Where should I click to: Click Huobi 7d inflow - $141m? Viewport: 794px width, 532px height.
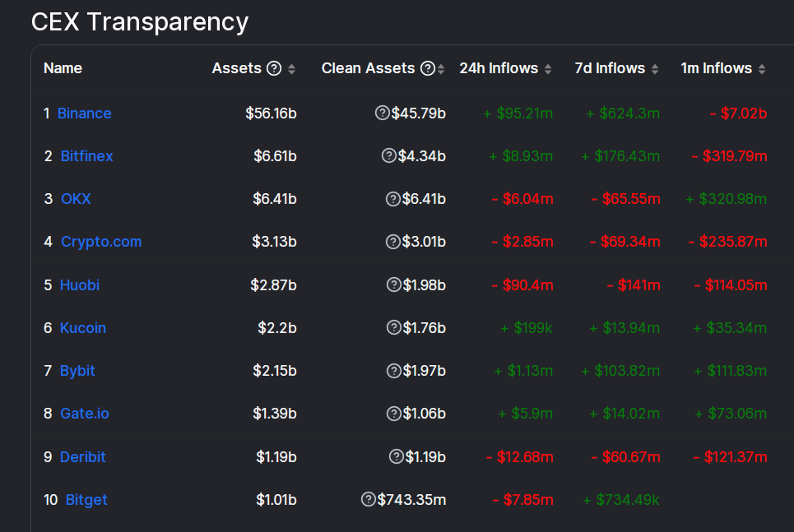click(634, 285)
